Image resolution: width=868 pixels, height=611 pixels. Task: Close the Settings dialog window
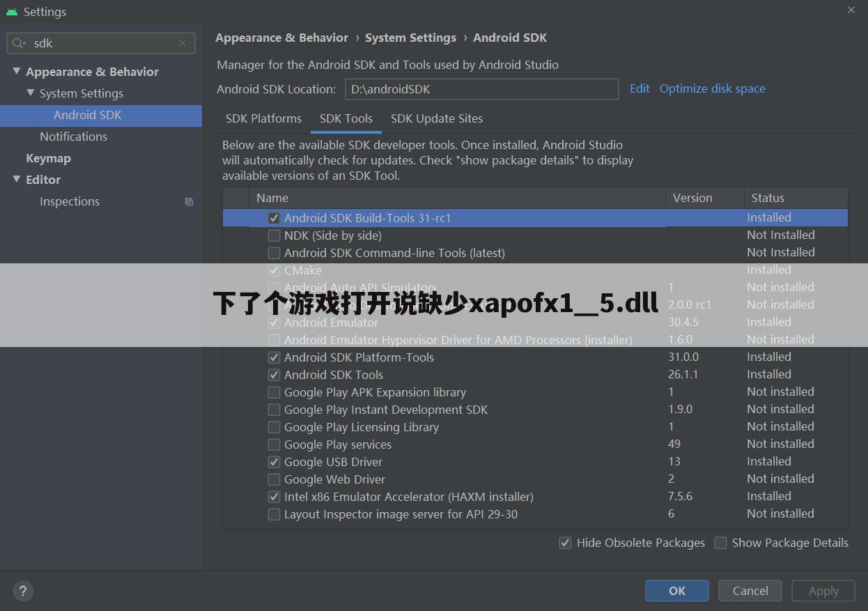pos(851,10)
